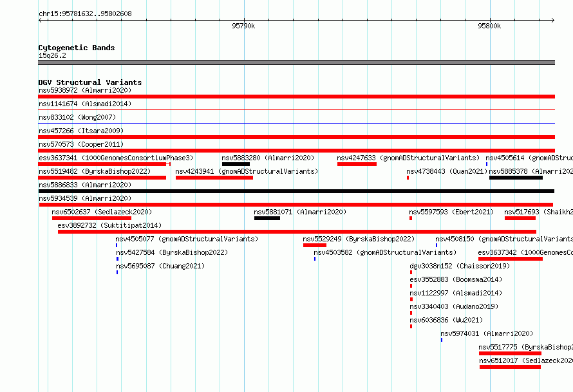Screen dimensions: 573x392
Task: Click the Cytogenetic Bands track title
Action: (77, 48)
